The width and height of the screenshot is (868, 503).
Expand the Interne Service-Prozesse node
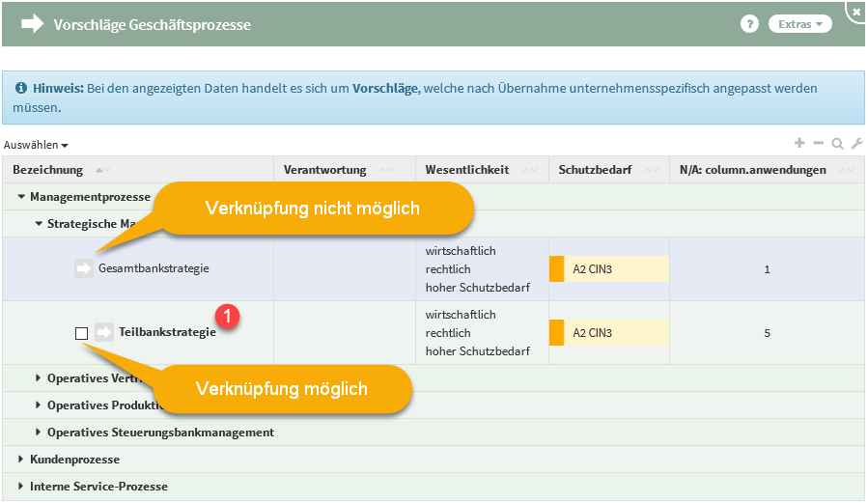(x=21, y=487)
